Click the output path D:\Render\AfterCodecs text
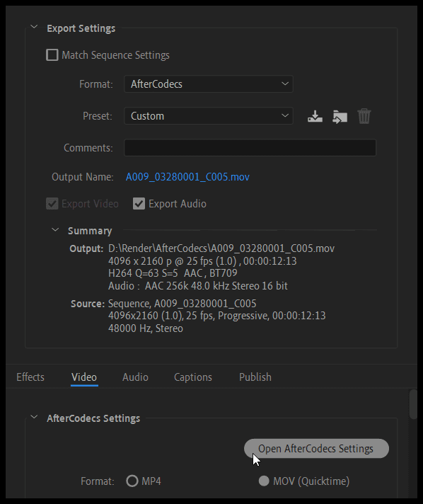The image size is (423, 504). (x=221, y=248)
